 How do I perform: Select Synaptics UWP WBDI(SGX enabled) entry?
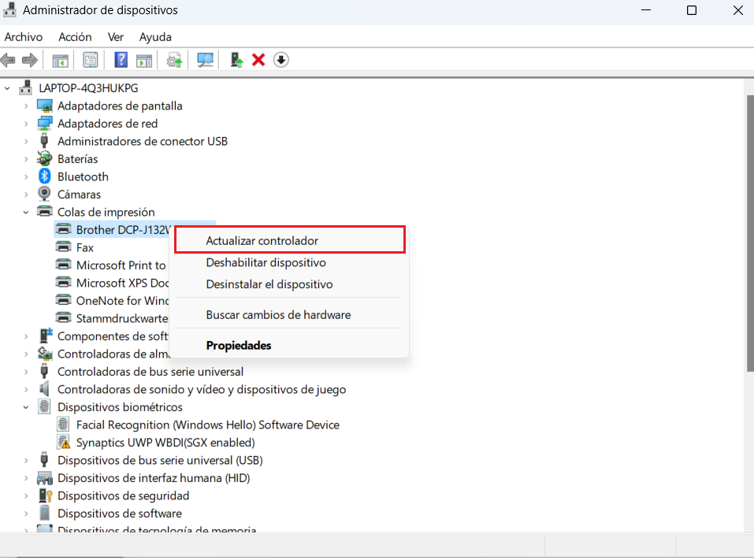165,442
